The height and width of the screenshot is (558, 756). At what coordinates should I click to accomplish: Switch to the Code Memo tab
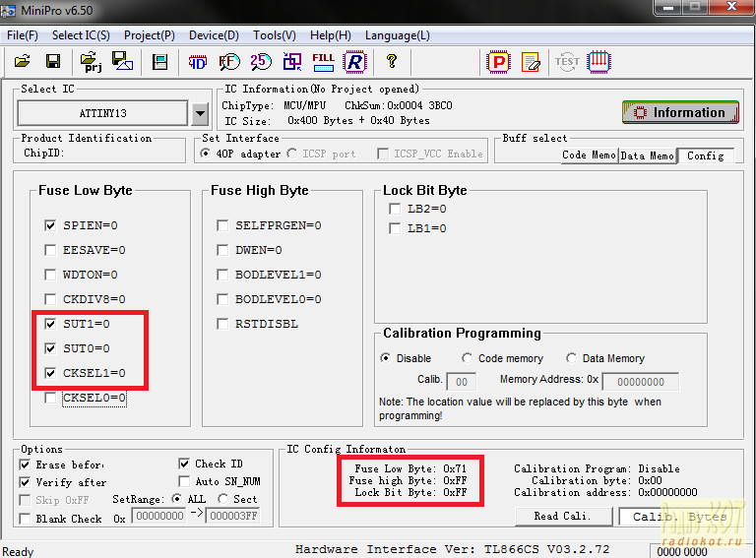pos(588,155)
